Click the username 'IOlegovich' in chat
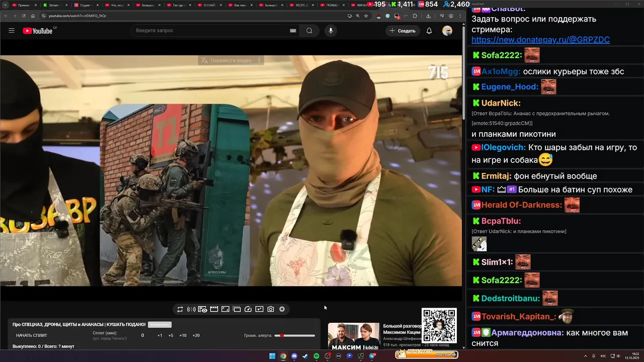 pyautogui.click(x=504, y=147)
